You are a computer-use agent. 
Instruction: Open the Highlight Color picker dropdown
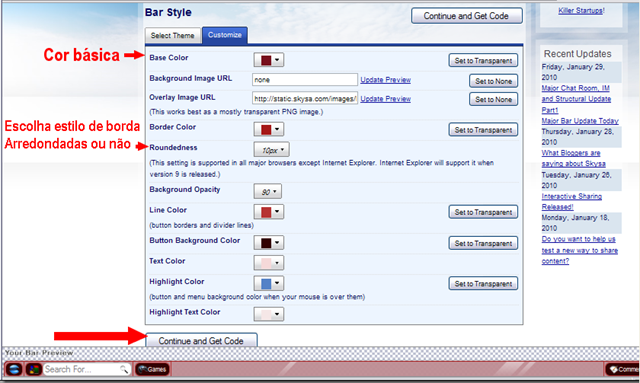269,283
